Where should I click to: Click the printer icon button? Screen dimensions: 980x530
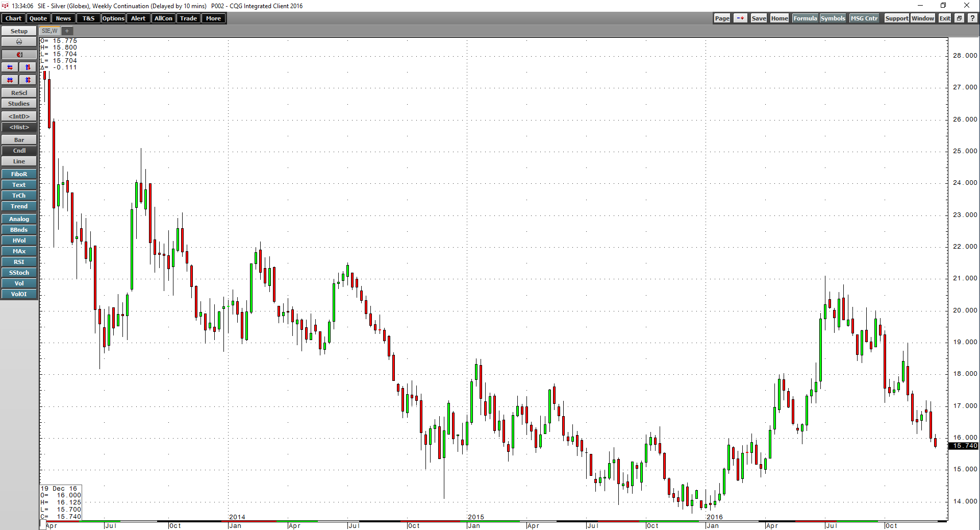click(x=19, y=42)
